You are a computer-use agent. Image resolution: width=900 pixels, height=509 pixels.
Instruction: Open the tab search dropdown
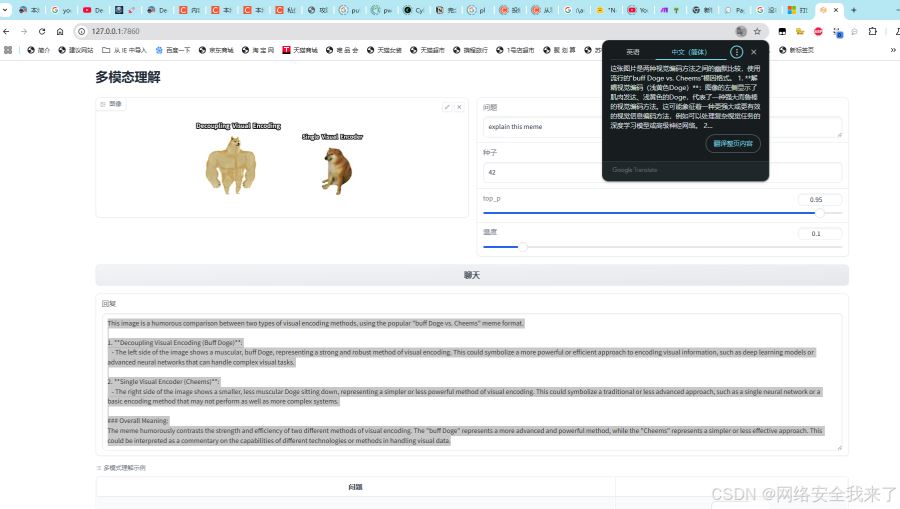[x=5, y=10]
